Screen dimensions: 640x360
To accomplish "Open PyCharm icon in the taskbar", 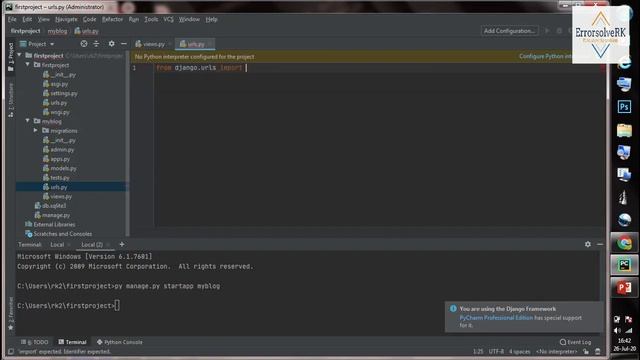I will pyautogui.click(x=624, y=265).
